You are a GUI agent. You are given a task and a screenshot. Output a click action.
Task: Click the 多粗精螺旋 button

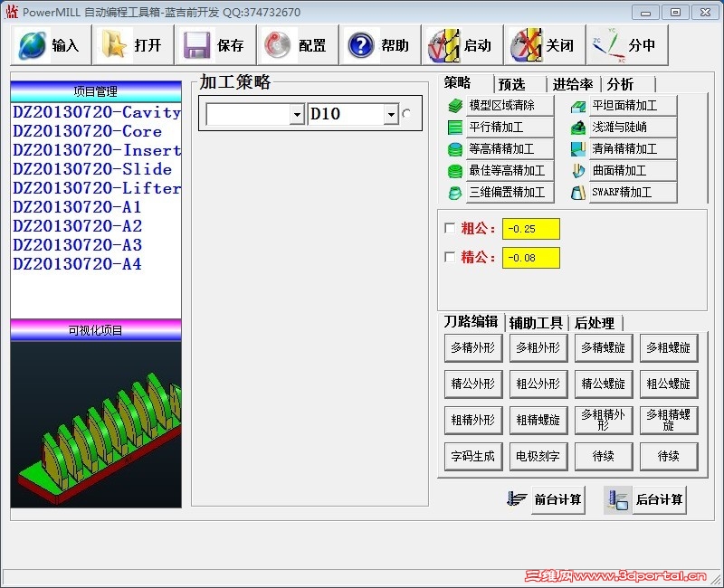click(x=668, y=421)
